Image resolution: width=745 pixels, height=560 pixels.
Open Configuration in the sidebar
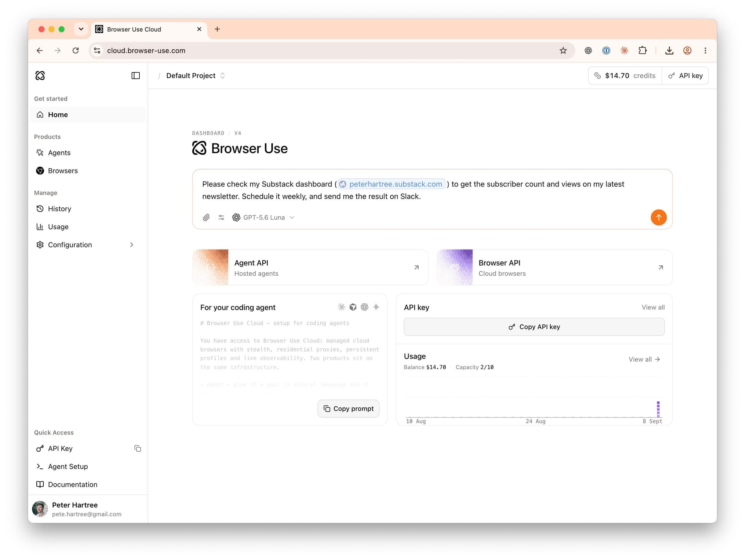click(x=88, y=245)
